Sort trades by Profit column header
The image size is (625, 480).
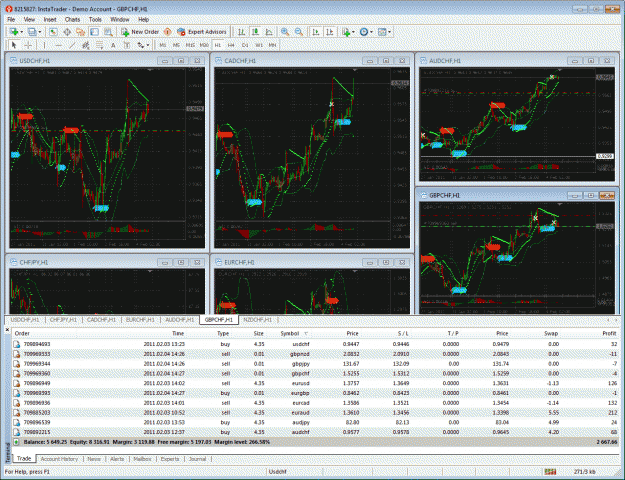[x=609, y=333]
